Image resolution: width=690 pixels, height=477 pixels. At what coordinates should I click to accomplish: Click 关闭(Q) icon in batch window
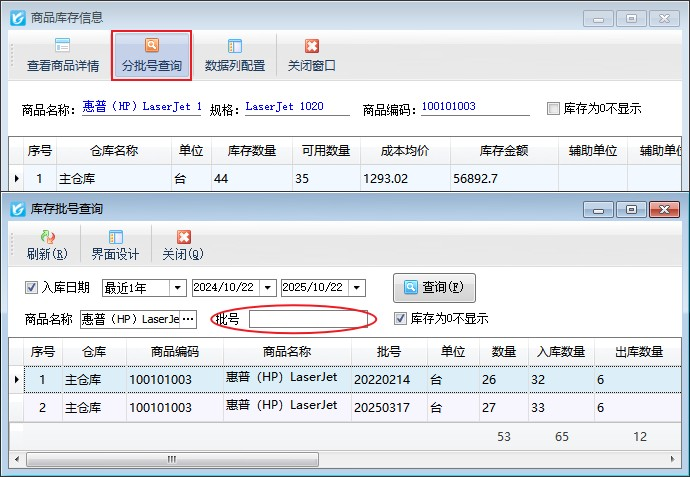[x=183, y=238]
